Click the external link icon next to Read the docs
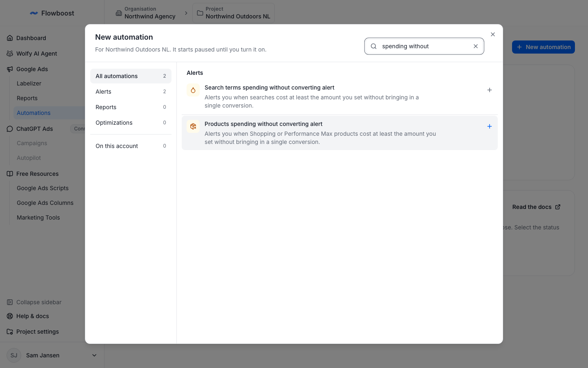The width and height of the screenshot is (588, 368). point(558,207)
